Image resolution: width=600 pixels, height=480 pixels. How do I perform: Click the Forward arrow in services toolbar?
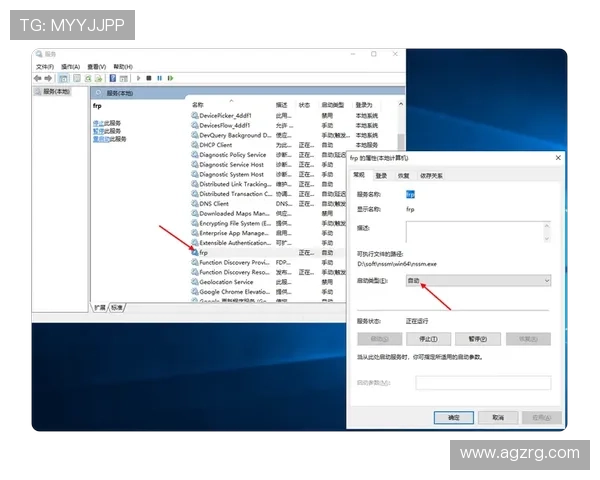47,78
